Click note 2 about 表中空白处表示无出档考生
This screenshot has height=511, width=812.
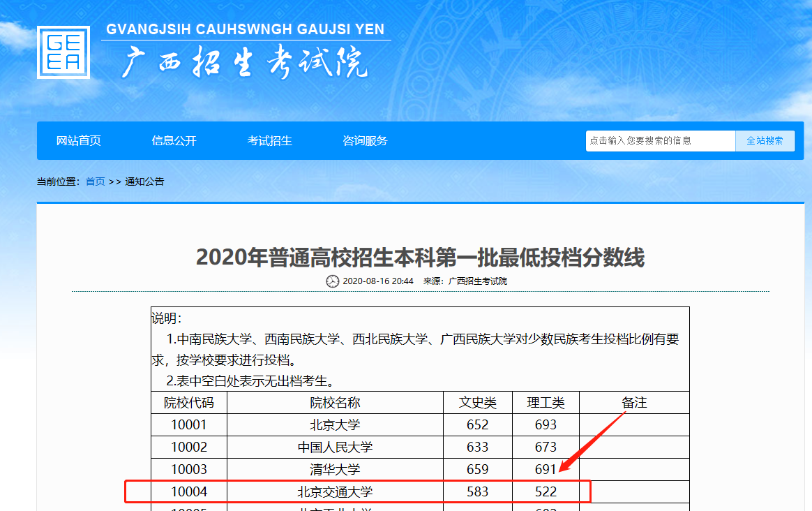coord(250,381)
